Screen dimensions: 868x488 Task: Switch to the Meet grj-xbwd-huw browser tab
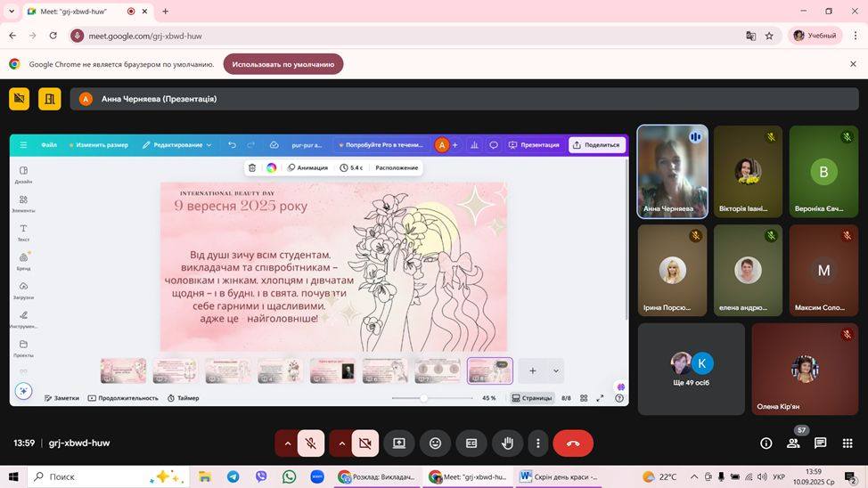(x=76, y=12)
